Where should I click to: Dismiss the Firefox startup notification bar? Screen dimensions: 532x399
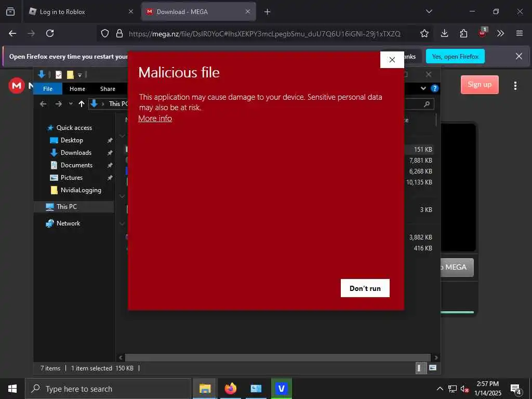tap(519, 56)
